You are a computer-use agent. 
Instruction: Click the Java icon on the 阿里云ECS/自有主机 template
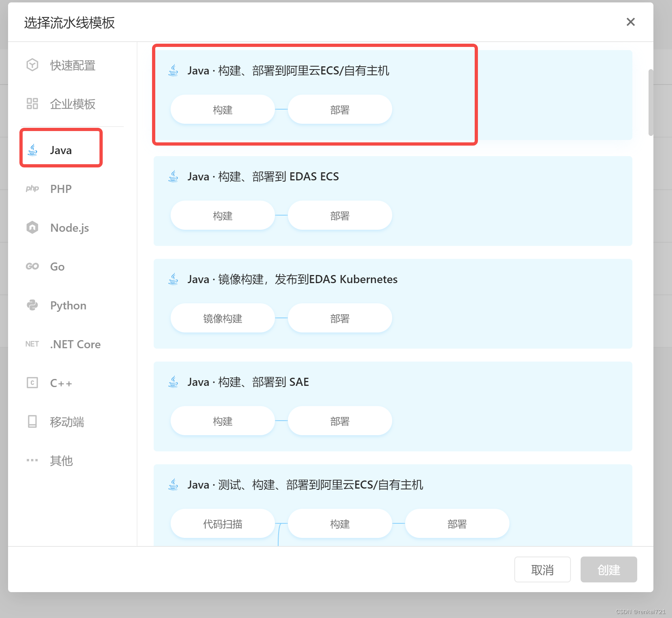coord(173,70)
